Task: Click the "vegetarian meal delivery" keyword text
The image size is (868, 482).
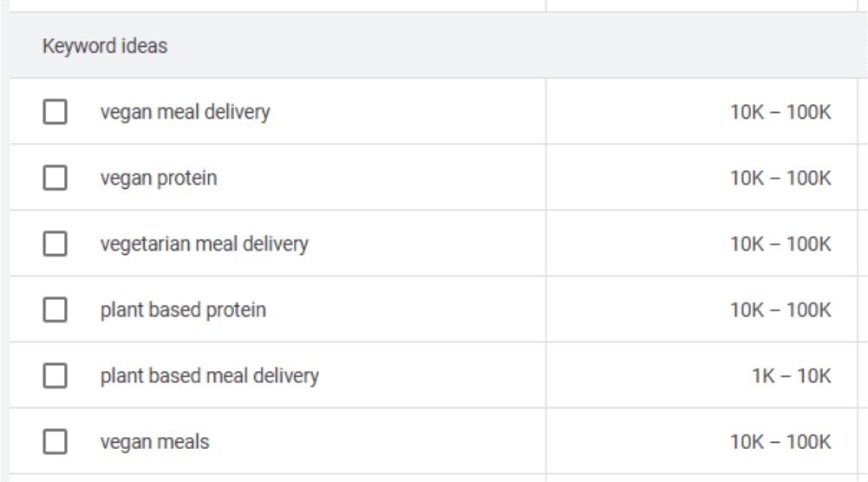Action: point(204,244)
